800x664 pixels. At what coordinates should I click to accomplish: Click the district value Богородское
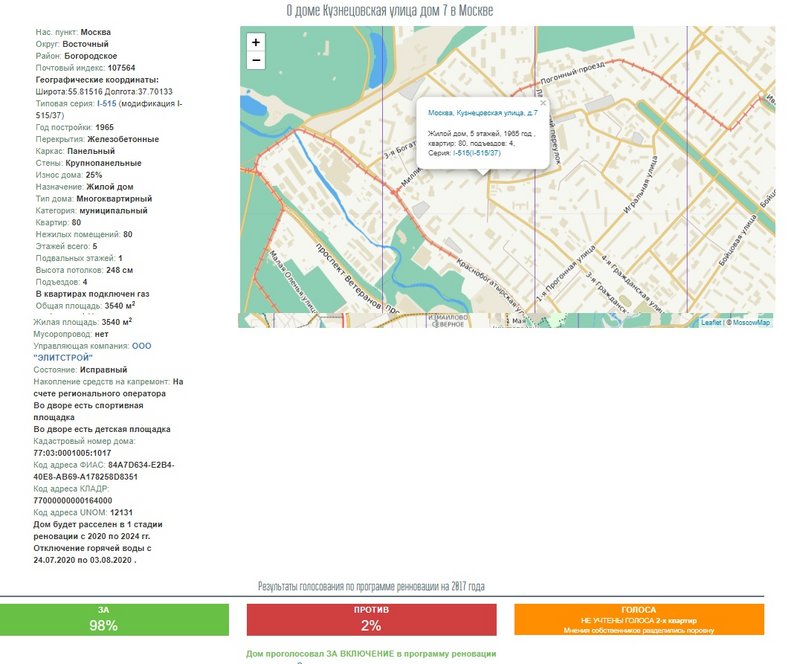coord(91,56)
